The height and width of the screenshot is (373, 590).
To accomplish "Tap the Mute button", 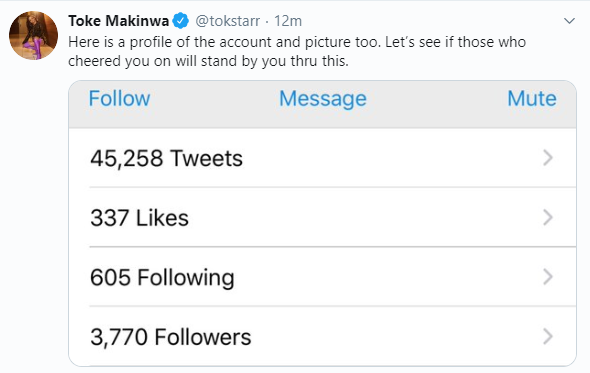I will click(532, 99).
